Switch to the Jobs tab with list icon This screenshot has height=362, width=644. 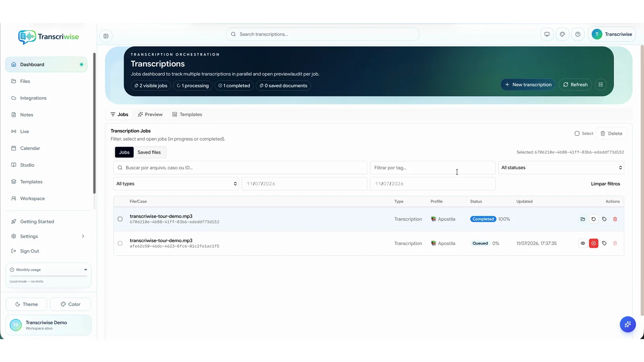tap(119, 115)
